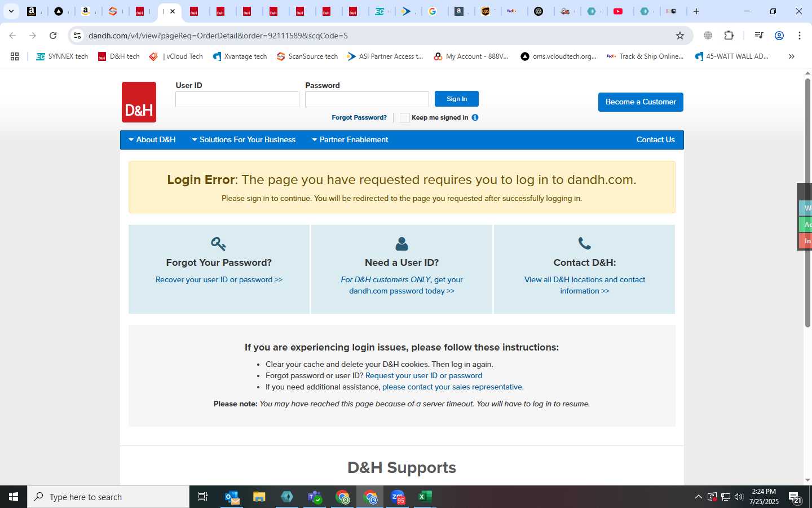This screenshot has height=508, width=812.
Task: Click the info icon beside Keep me signed in
Action: pyautogui.click(x=475, y=117)
